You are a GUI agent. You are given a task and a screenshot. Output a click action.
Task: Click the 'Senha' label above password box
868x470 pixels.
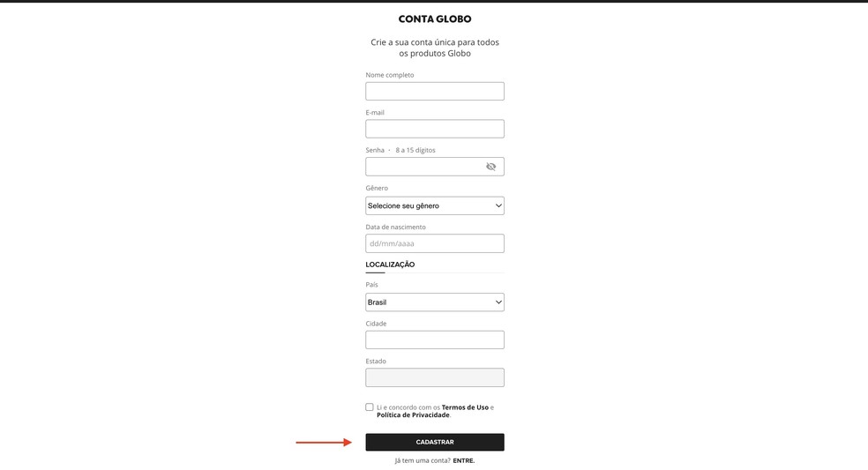tap(375, 150)
